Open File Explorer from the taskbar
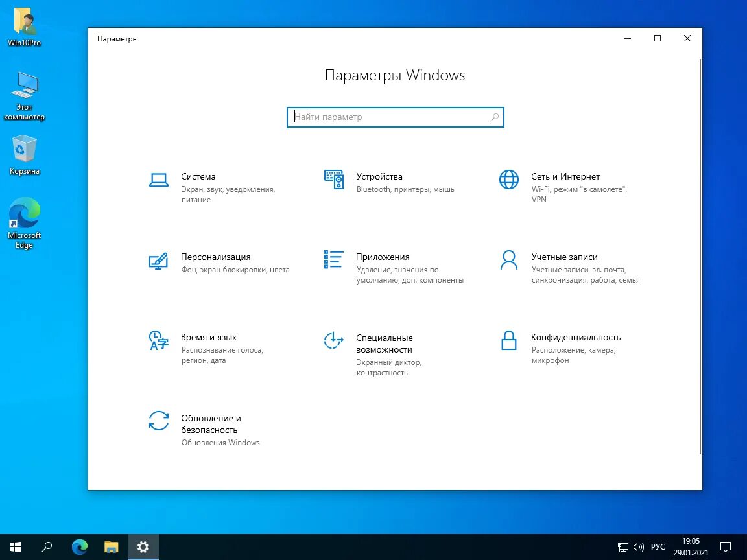 click(111, 546)
